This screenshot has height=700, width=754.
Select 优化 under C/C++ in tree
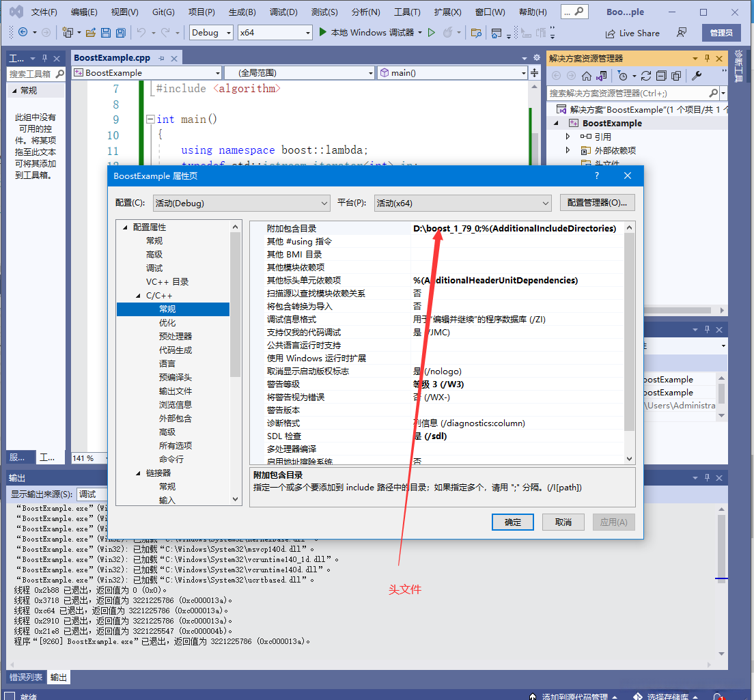pos(167,322)
